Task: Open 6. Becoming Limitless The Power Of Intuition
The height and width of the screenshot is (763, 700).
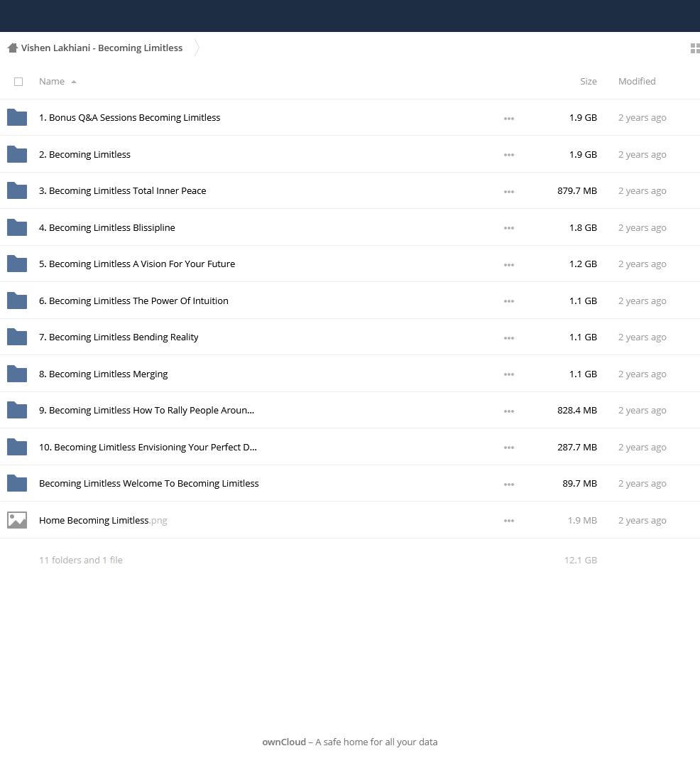Action: 133,301
